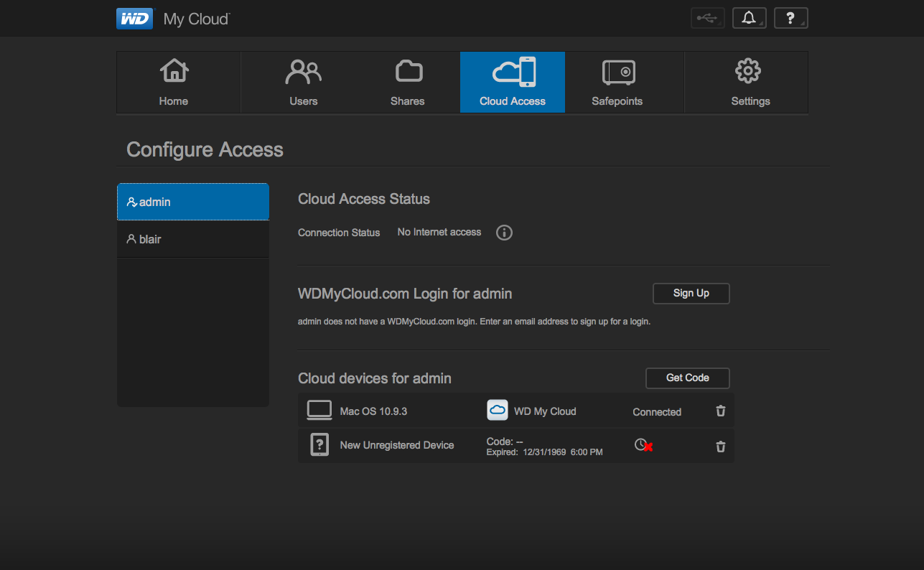Open the Safepoints tab
This screenshot has height=570, width=924.
pos(617,83)
